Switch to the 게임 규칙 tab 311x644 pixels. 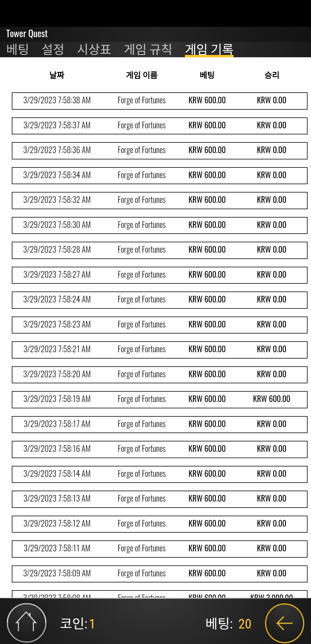148,49
